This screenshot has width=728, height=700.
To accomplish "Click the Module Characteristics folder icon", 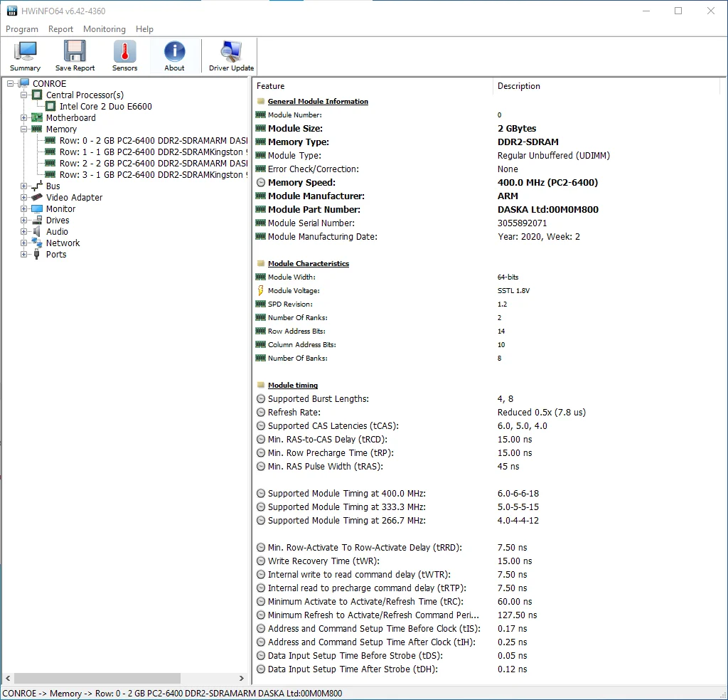I will coord(261,263).
